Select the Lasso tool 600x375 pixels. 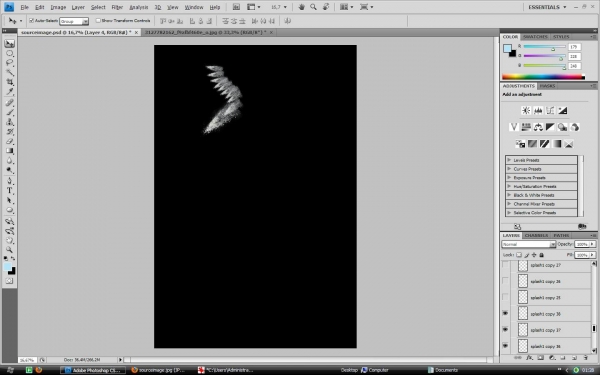[x=10, y=63]
